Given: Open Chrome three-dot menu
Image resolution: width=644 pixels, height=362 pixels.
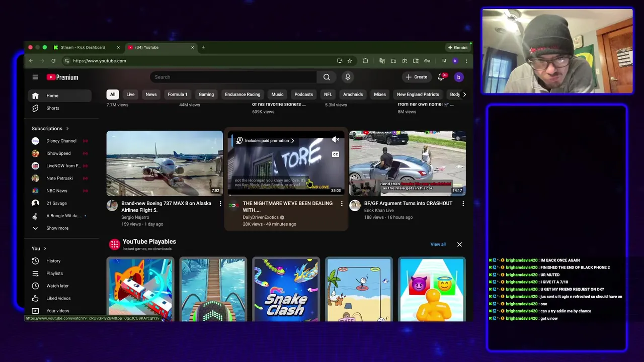Looking at the screenshot, I should [x=466, y=61].
